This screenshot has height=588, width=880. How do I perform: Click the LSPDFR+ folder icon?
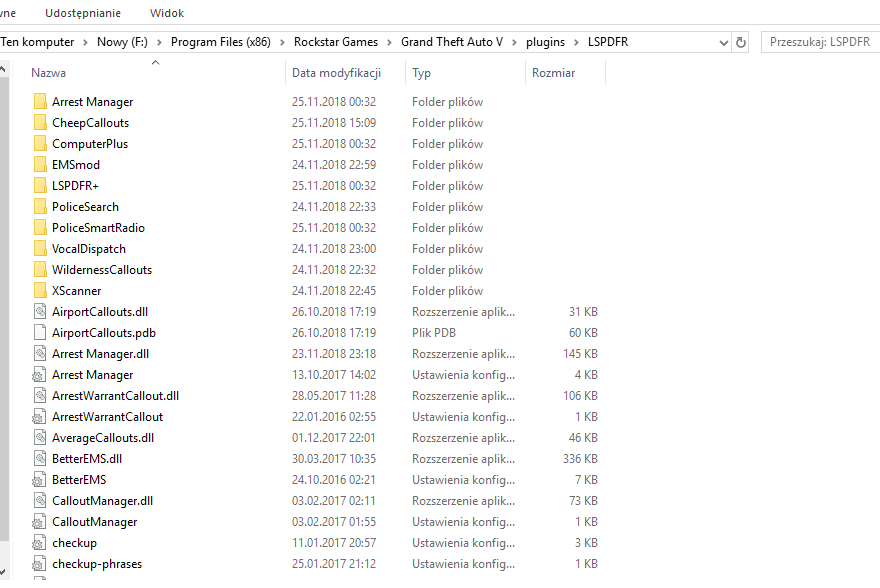coord(40,186)
